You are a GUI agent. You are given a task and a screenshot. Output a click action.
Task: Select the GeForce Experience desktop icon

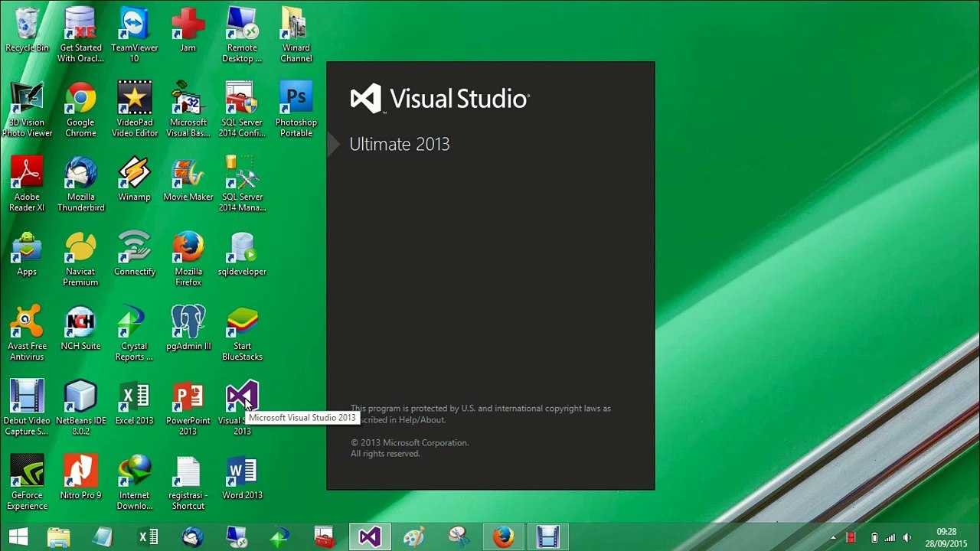[x=27, y=482]
